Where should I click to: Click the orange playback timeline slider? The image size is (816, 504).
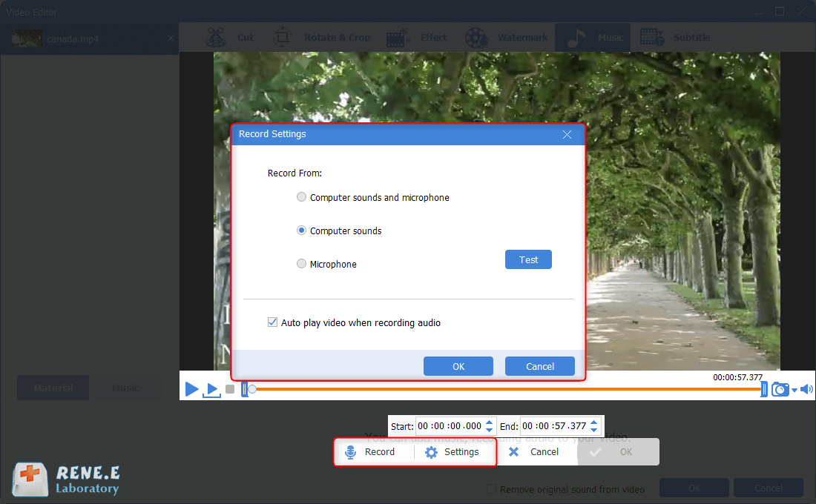[x=504, y=388]
